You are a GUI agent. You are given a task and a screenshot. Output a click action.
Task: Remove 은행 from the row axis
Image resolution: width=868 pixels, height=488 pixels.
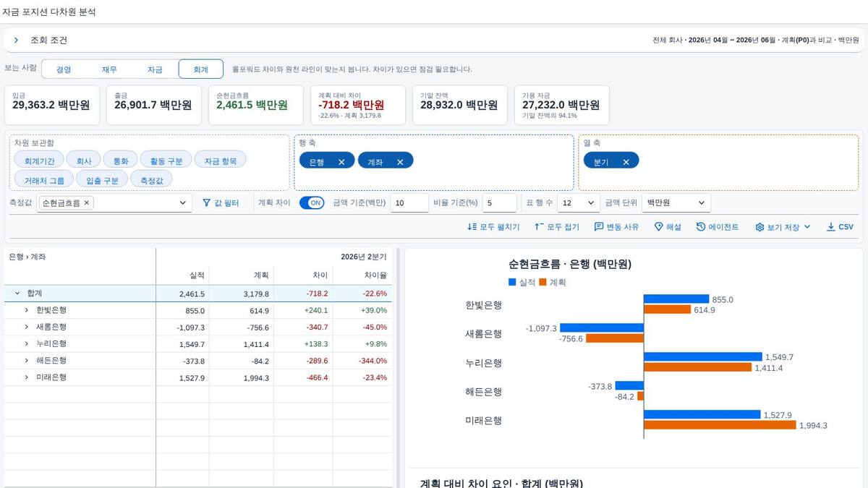(x=341, y=162)
